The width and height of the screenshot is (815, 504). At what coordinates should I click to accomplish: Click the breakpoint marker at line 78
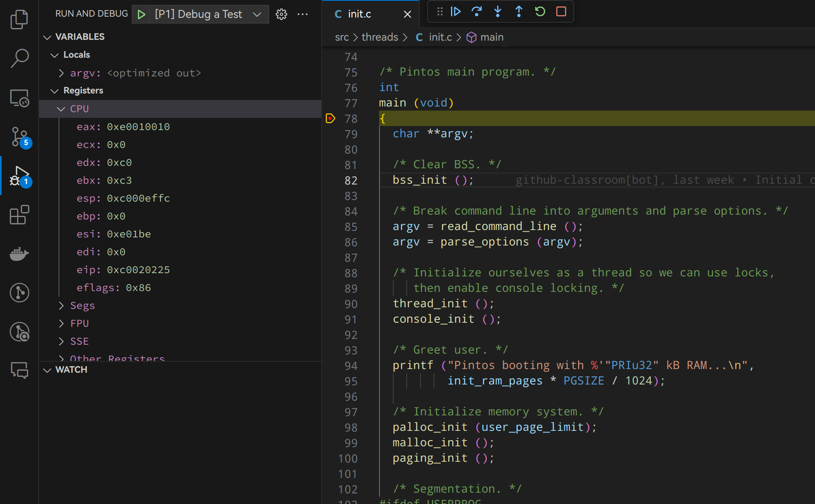pyautogui.click(x=330, y=118)
